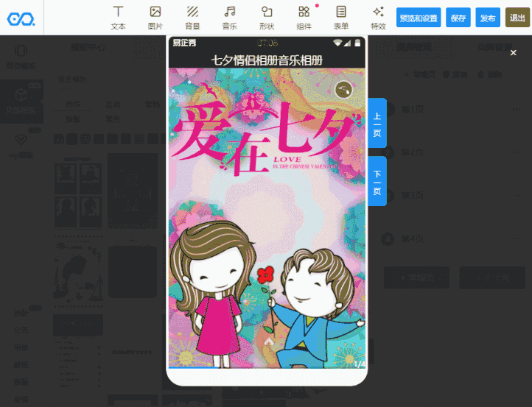Select page 第4页 in page list
The width and height of the screenshot is (532, 407).
tap(412, 239)
